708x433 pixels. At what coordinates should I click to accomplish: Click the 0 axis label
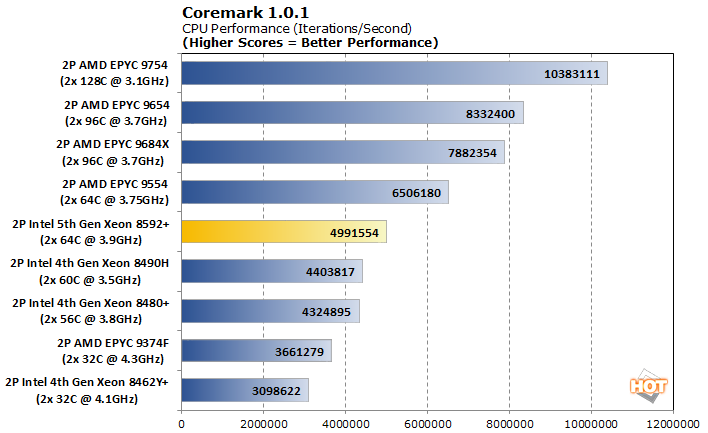pyautogui.click(x=182, y=424)
